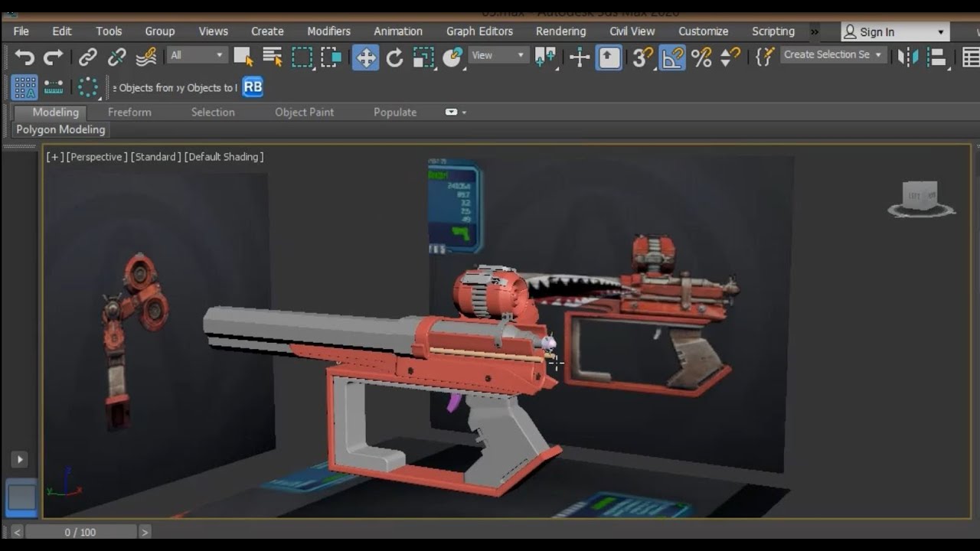Toggle Angle Snap on the toolbar
The image size is (980, 551).
(672, 57)
